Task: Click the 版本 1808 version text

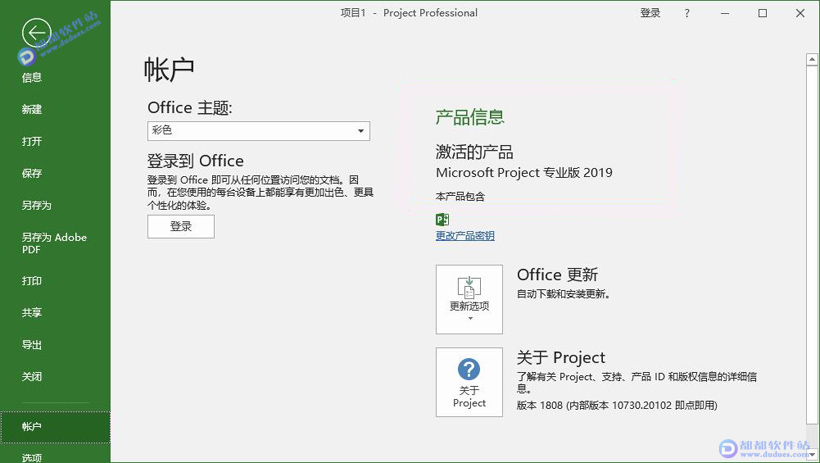Action: 617,405
